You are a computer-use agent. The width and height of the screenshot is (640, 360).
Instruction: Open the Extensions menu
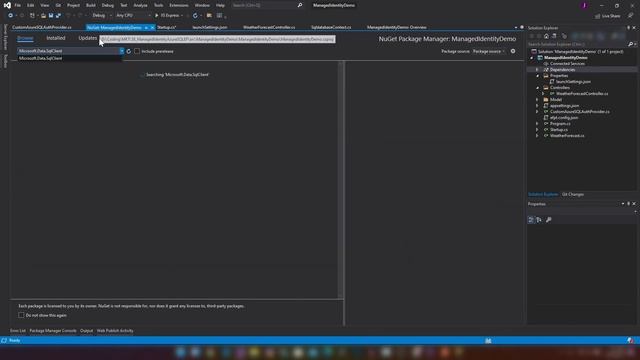pyautogui.click(x=179, y=5)
